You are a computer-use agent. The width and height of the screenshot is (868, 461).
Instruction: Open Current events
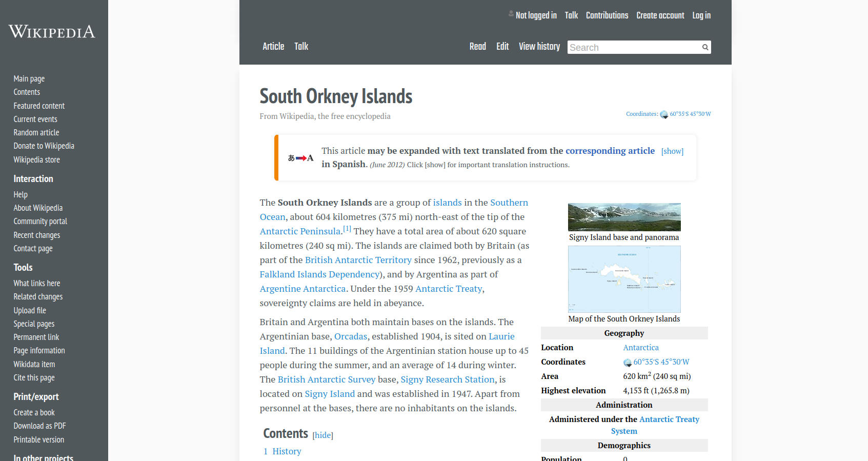[x=35, y=119]
